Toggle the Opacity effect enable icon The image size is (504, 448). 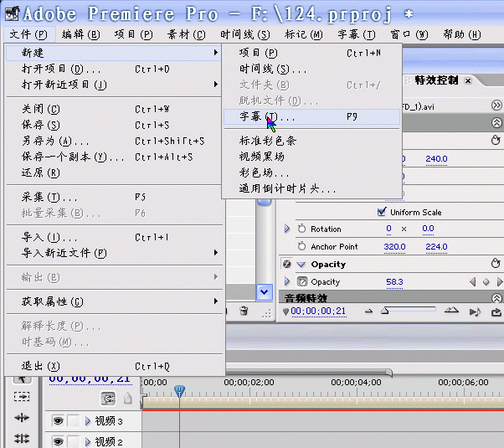click(286, 265)
